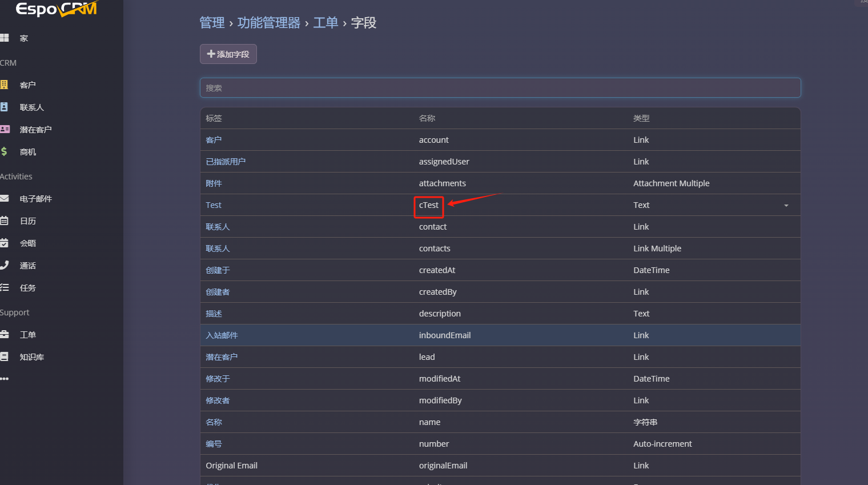Select the 联系人 contacts sidebar icon

pos(4,107)
